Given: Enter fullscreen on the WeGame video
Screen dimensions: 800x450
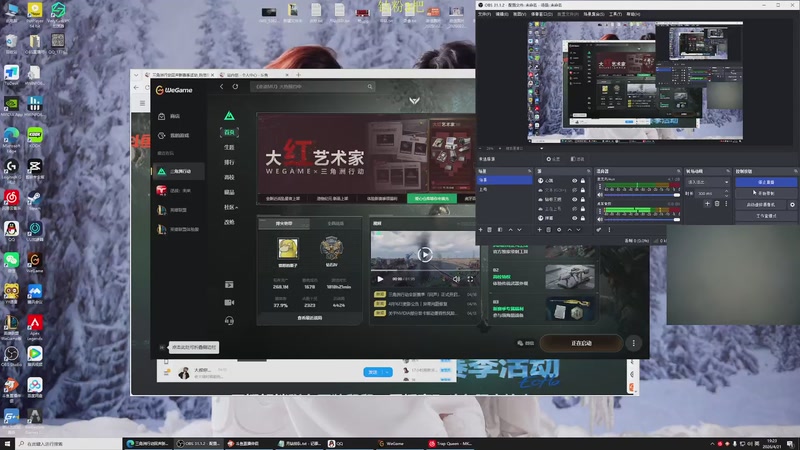Looking at the screenshot, I should point(470,279).
